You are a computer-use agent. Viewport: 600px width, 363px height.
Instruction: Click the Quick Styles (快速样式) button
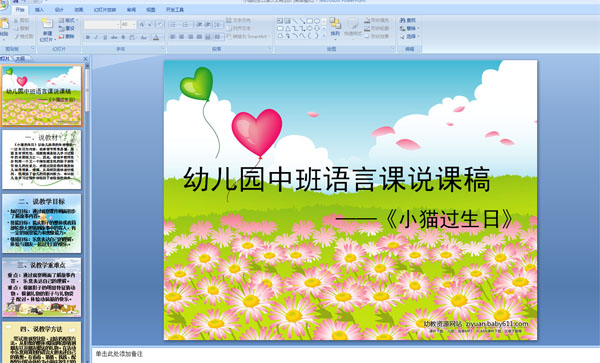point(353,28)
